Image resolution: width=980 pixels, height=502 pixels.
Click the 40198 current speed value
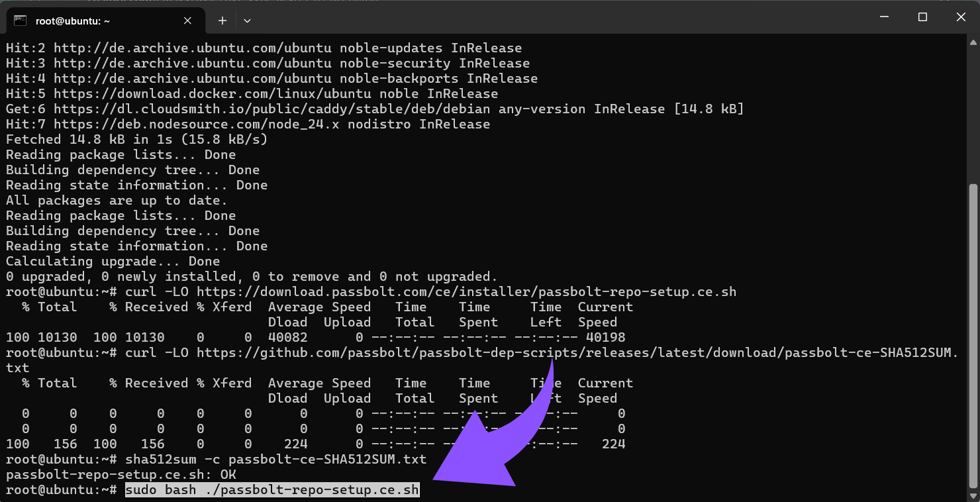(x=606, y=337)
